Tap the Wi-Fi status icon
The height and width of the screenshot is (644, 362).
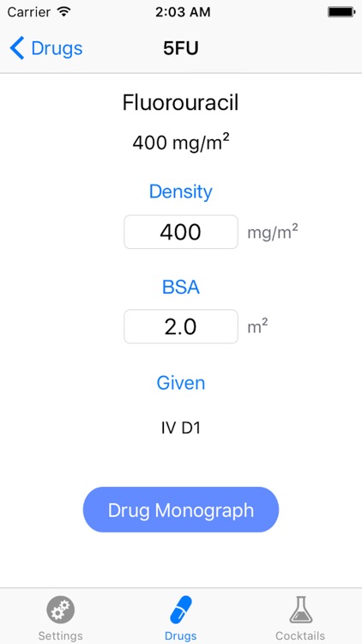coord(63,12)
